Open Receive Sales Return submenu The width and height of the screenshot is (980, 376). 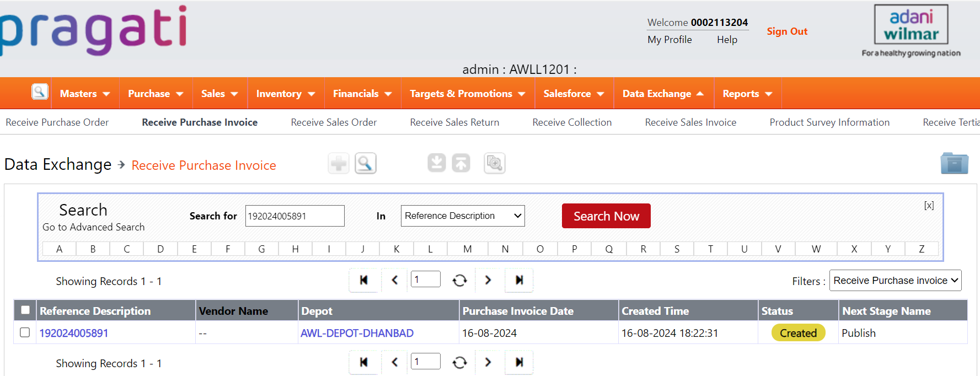pyautogui.click(x=454, y=122)
